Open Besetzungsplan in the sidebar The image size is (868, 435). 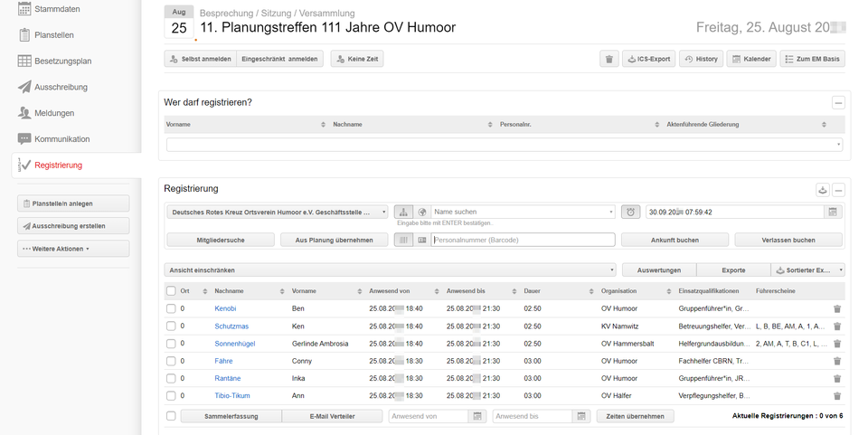(55, 61)
